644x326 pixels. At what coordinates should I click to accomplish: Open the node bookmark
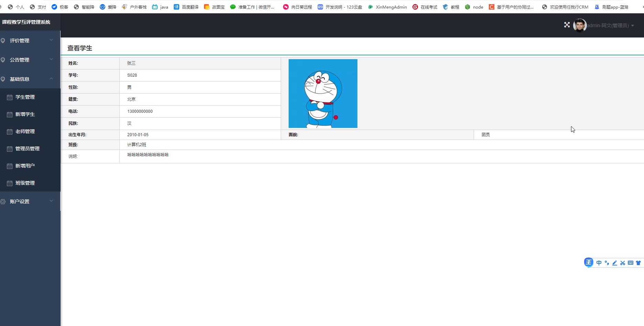(474, 7)
